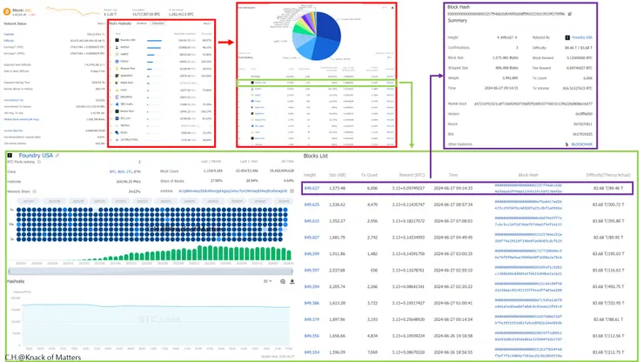The width and height of the screenshot is (644, 362).
Task: Open Foundry USA link in Relayed By
Action: 582,37
